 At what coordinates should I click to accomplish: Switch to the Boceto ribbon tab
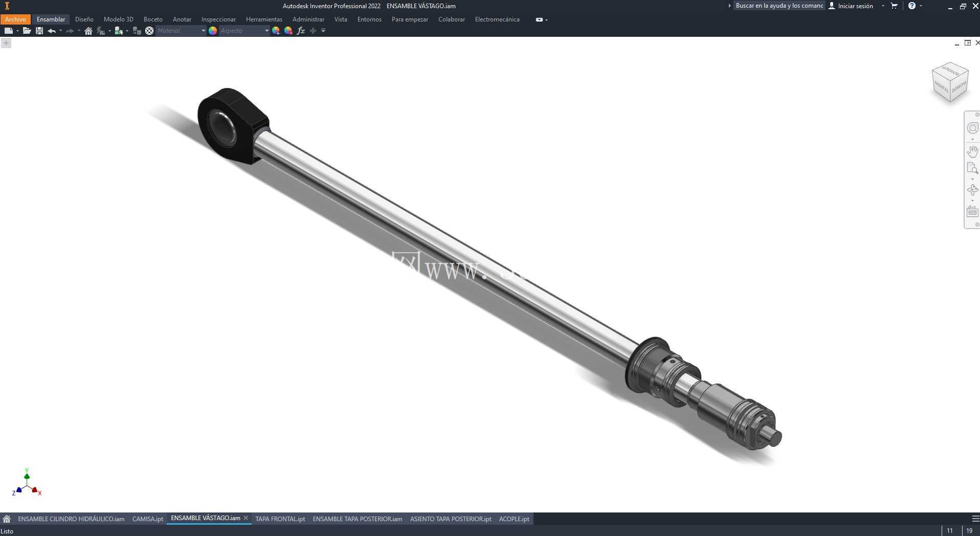pyautogui.click(x=153, y=19)
